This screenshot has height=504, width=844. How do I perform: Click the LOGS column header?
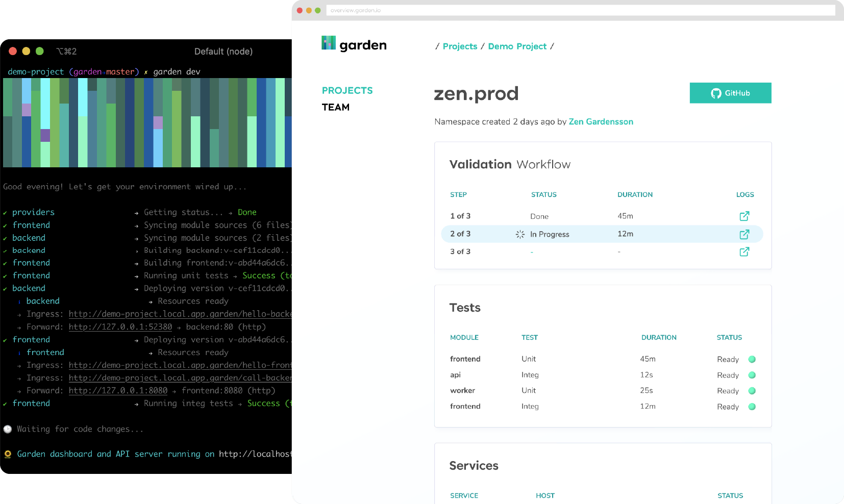click(745, 194)
